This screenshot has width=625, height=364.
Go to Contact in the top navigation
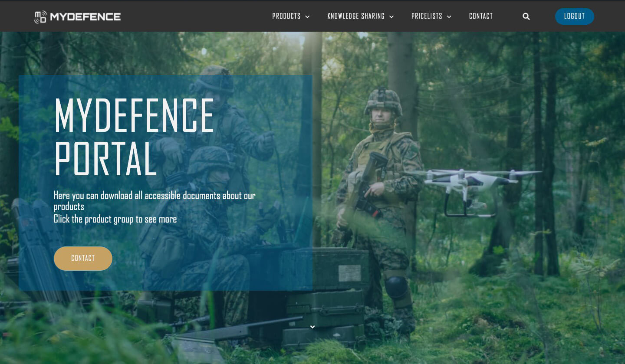pos(481,16)
